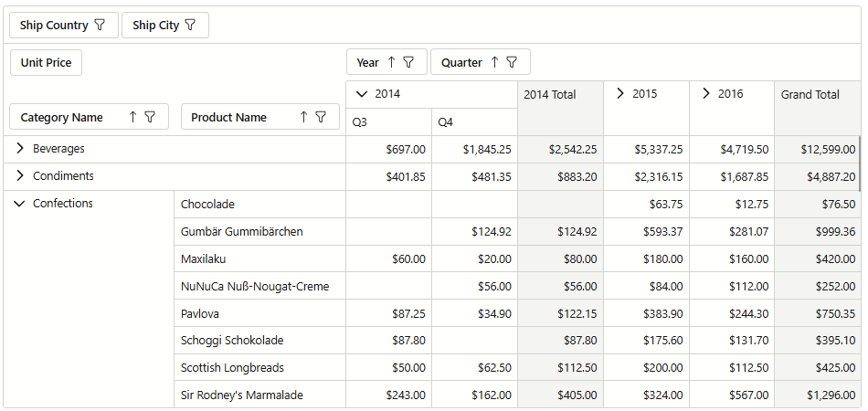Open the Category Name filter icon
This screenshot has height=411, width=868.
(x=150, y=117)
